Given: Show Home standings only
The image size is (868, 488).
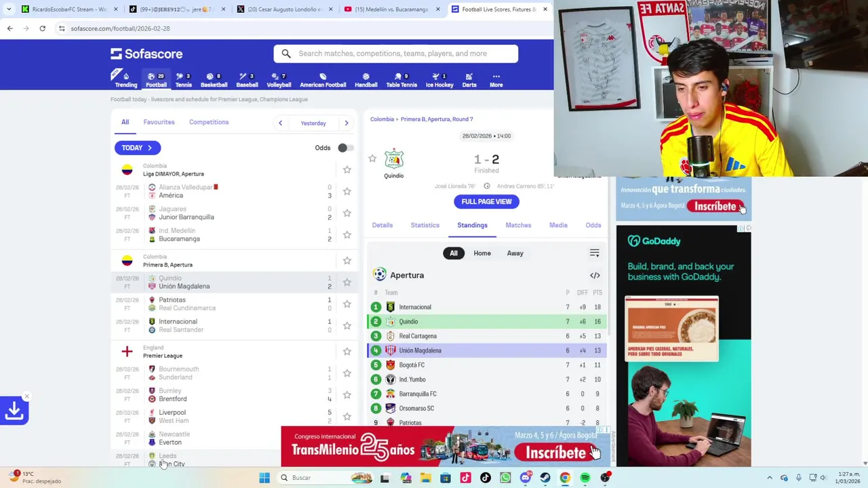Looking at the screenshot, I should (x=482, y=253).
